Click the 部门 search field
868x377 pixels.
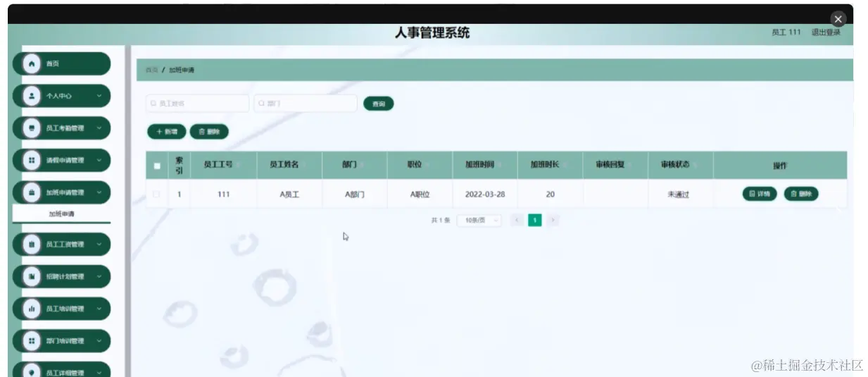point(306,104)
